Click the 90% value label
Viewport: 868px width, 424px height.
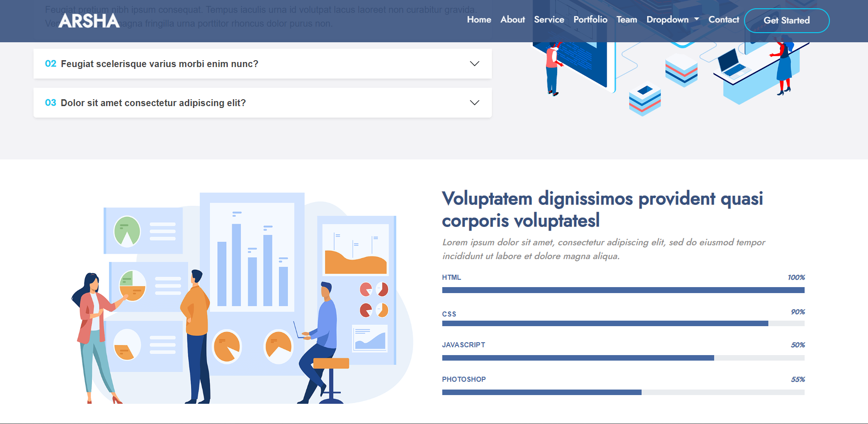(798, 312)
